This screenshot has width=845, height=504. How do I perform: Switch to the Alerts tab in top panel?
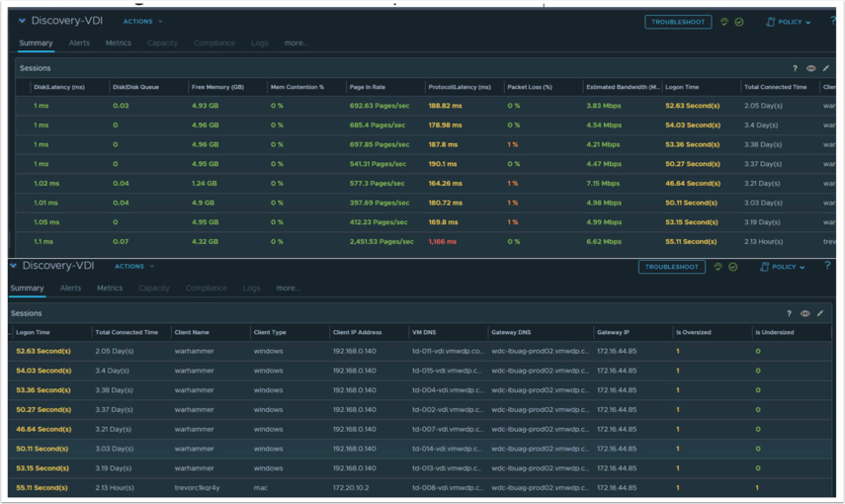[79, 43]
